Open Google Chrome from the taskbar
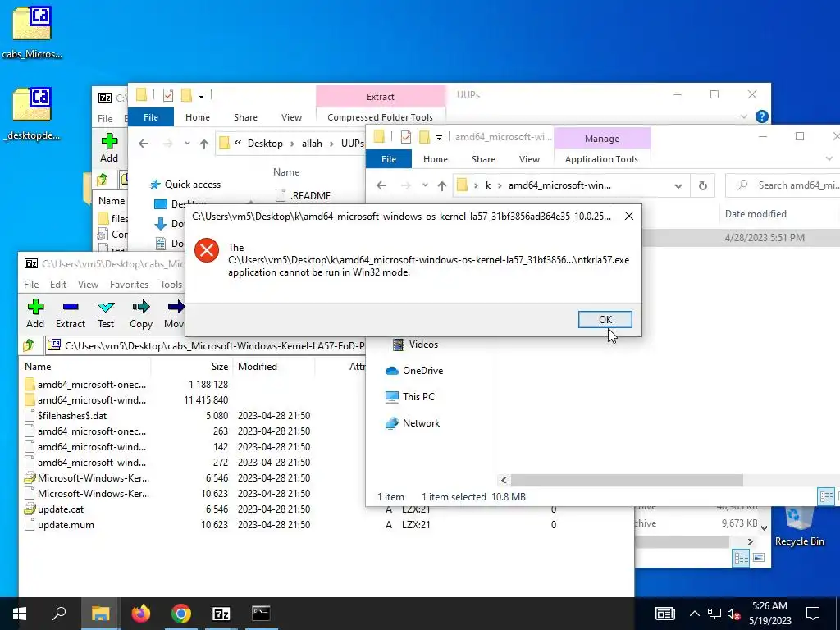This screenshot has height=630, width=840. point(181,614)
